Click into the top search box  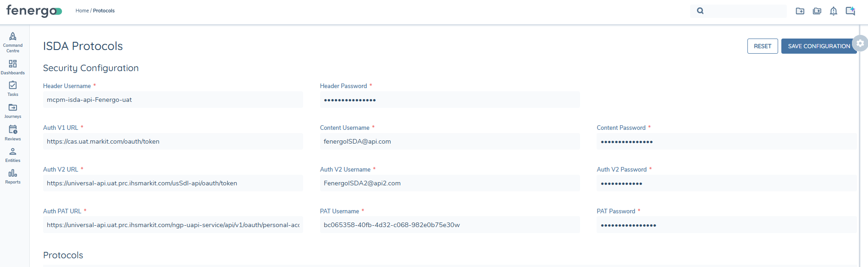click(738, 11)
